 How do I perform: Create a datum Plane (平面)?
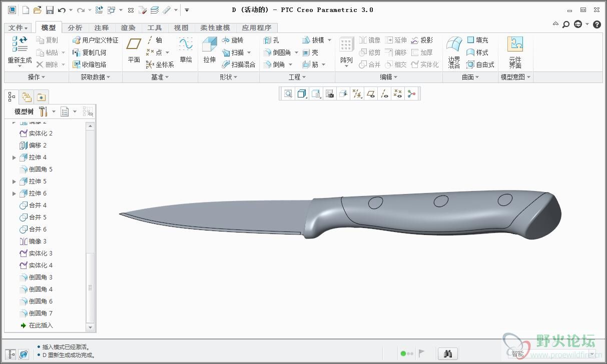point(134,51)
